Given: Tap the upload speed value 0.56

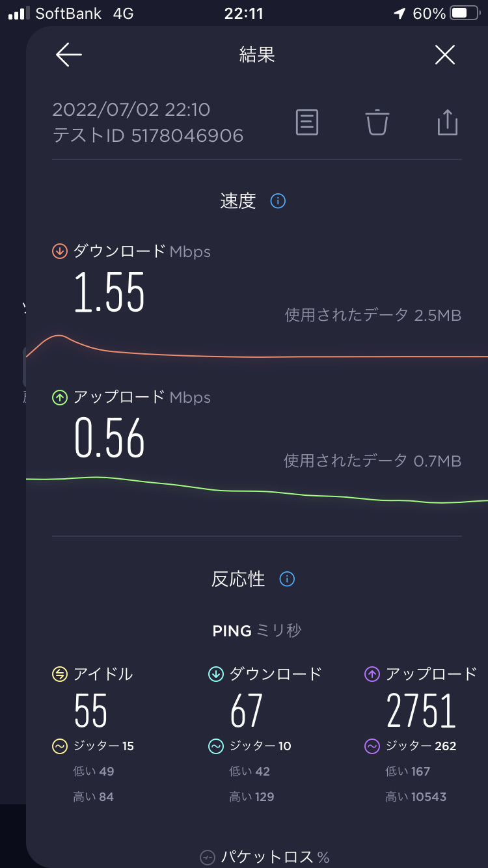Looking at the screenshot, I should (x=109, y=438).
